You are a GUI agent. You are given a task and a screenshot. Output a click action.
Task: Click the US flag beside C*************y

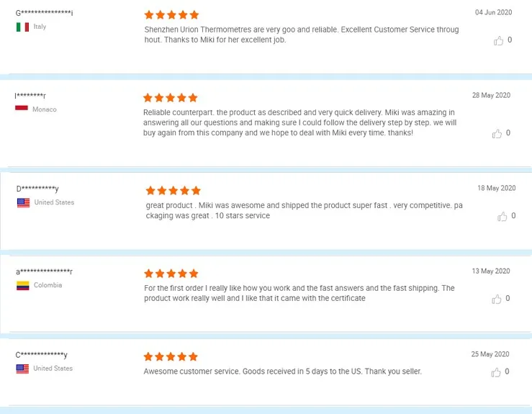[22, 369]
